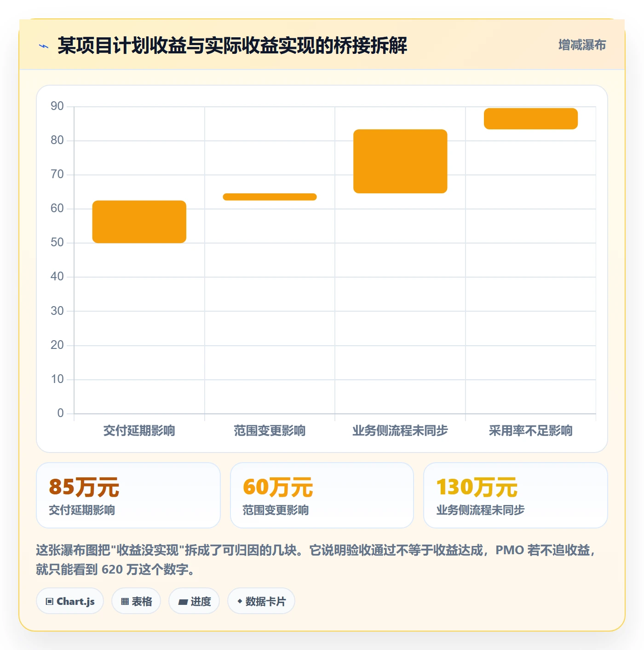This screenshot has width=644, height=650.
Task: Click the y-axis value 0
Action: 60,413
